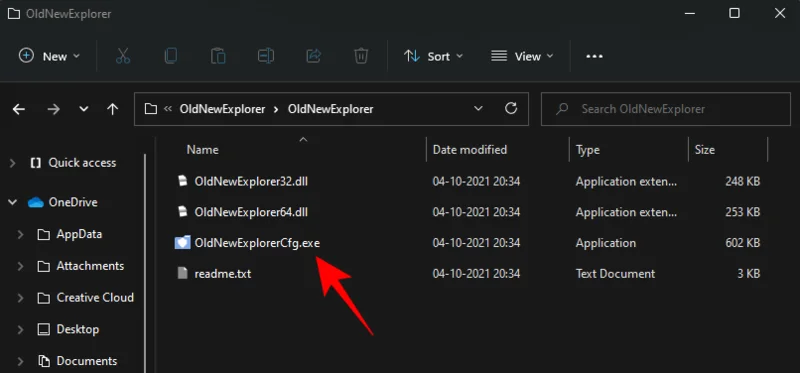Sort by the Size column header
This screenshot has height=373, width=800.
point(704,150)
